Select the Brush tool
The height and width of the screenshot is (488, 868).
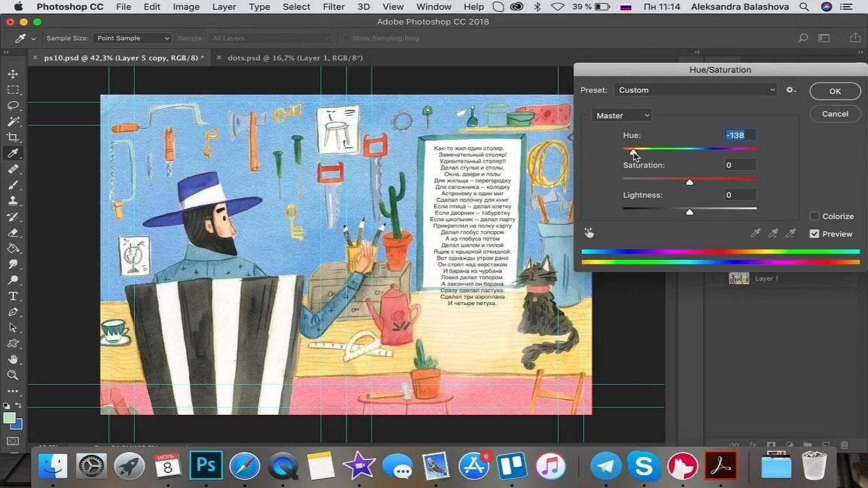point(13,185)
